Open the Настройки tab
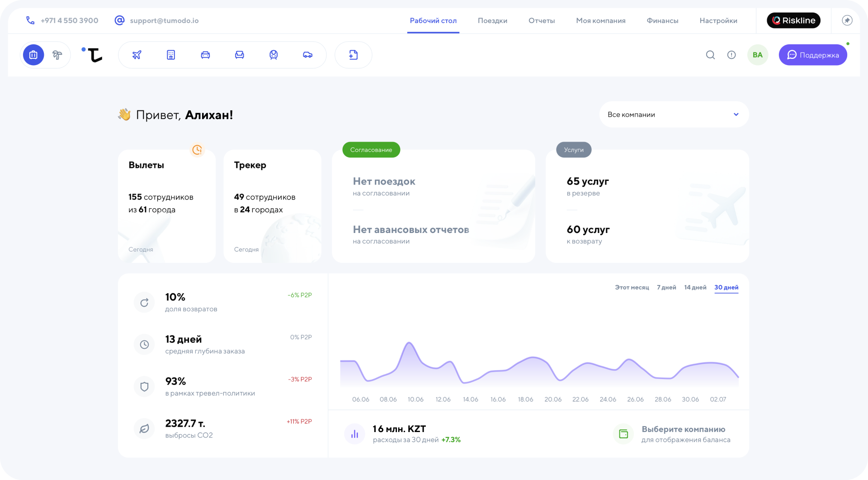The image size is (868, 480). pyautogui.click(x=718, y=21)
